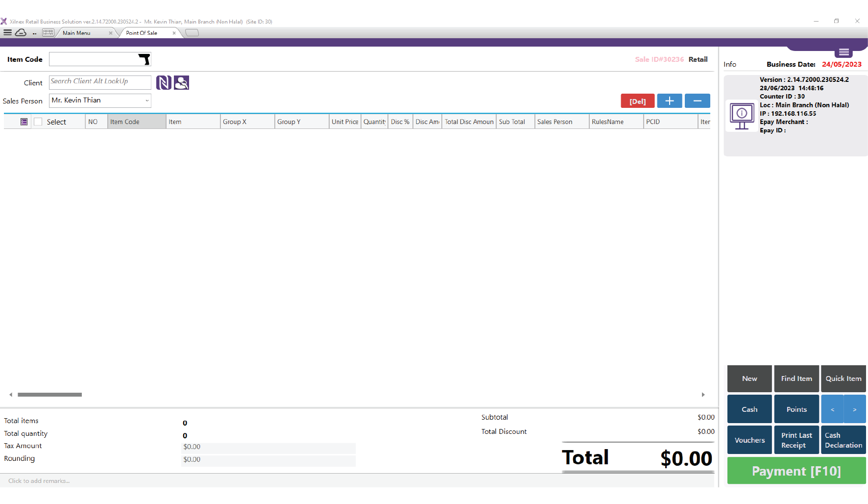
Task: Click the purple panel menu icon above Info
Action: (844, 52)
